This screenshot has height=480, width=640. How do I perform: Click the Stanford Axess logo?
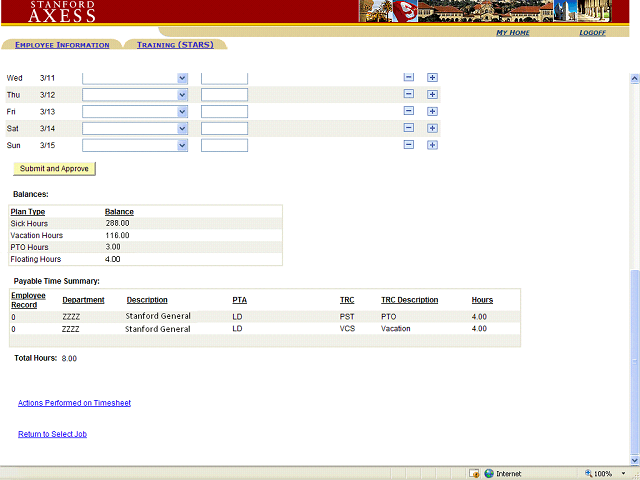click(62, 11)
